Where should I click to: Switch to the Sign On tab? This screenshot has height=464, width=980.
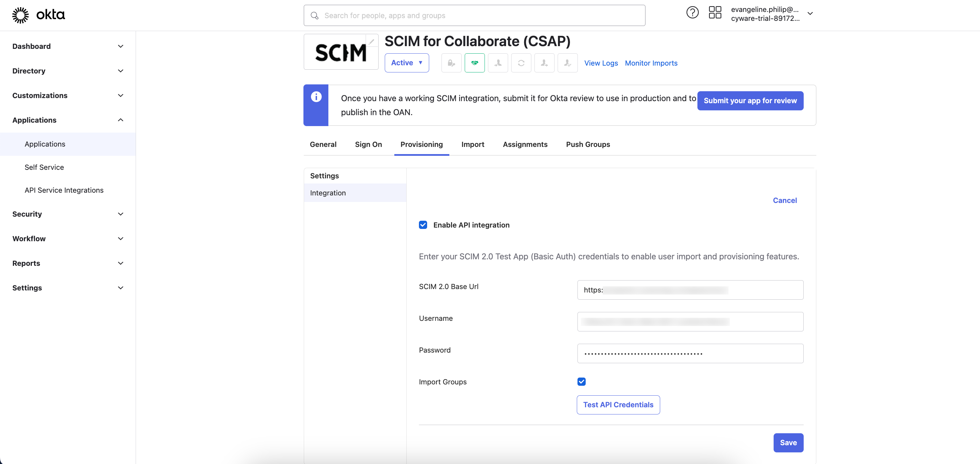coord(368,145)
